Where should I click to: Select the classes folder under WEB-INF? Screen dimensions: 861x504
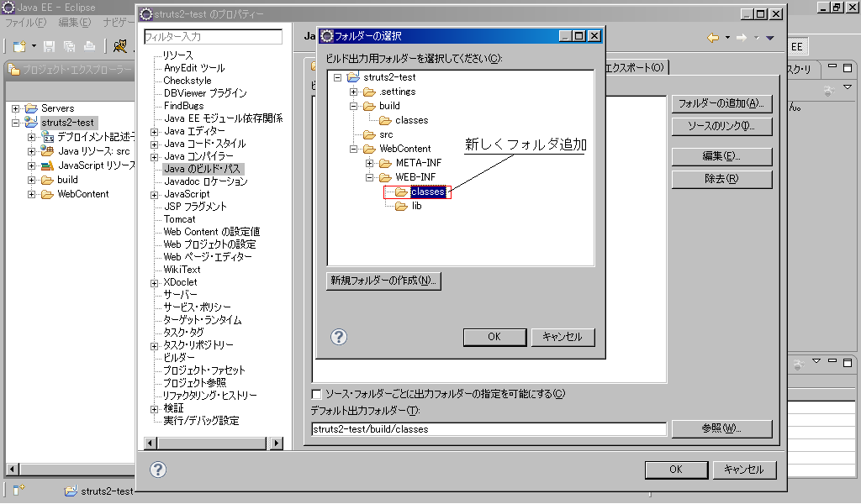coord(427,192)
